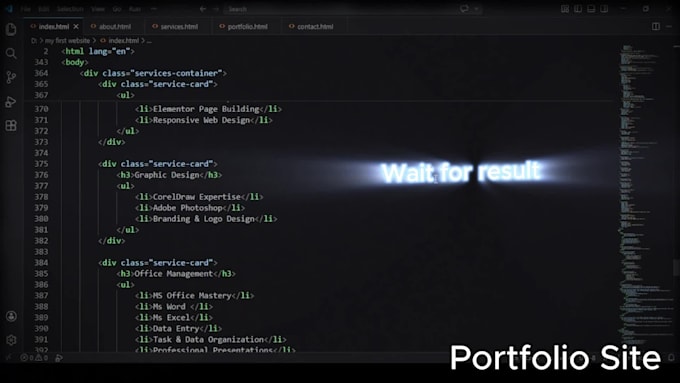Click the 'Graphic Design' h3 text
The image size is (680, 383).
click(167, 175)
